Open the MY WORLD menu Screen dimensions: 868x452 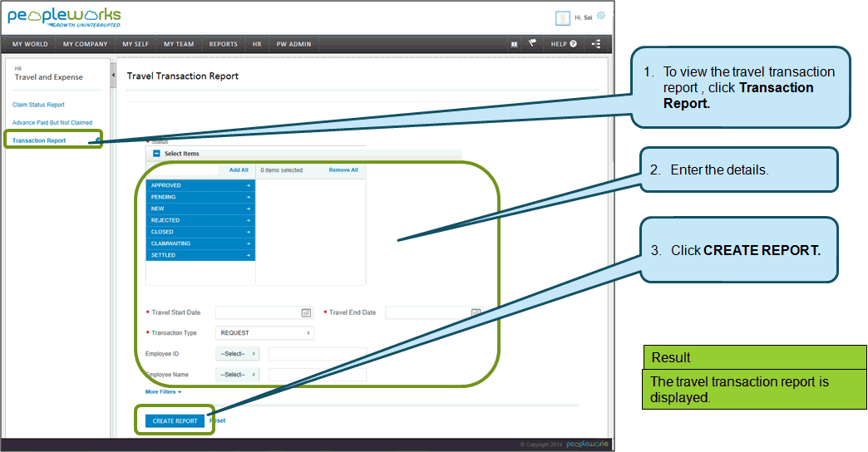tap(30, 44)
